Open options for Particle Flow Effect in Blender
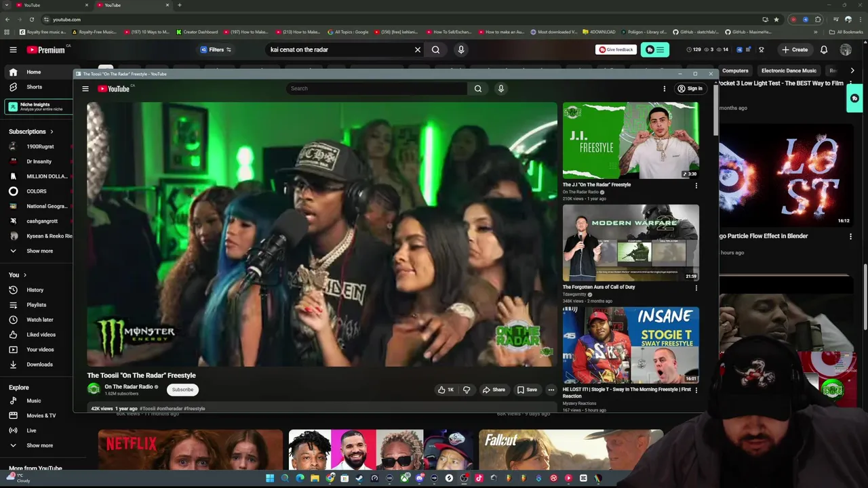 851,237
